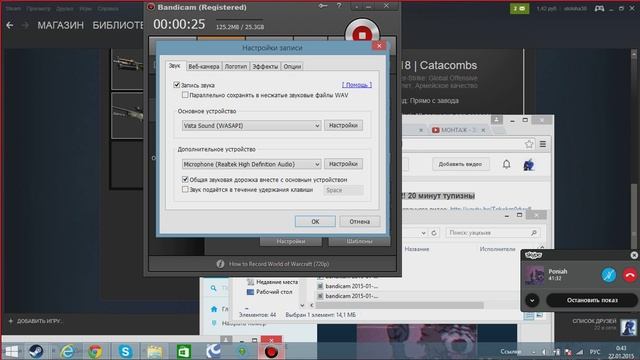Open Steam friends list avatar

[x=628, y=327]
